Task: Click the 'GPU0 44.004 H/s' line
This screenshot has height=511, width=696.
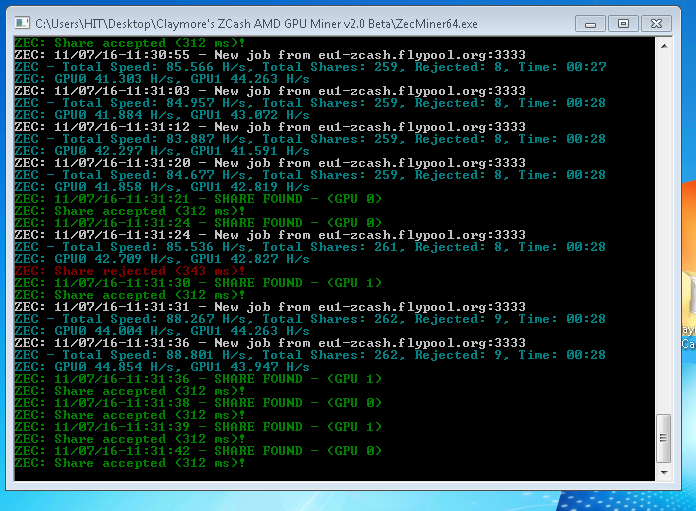Action: tap(162, 331)
